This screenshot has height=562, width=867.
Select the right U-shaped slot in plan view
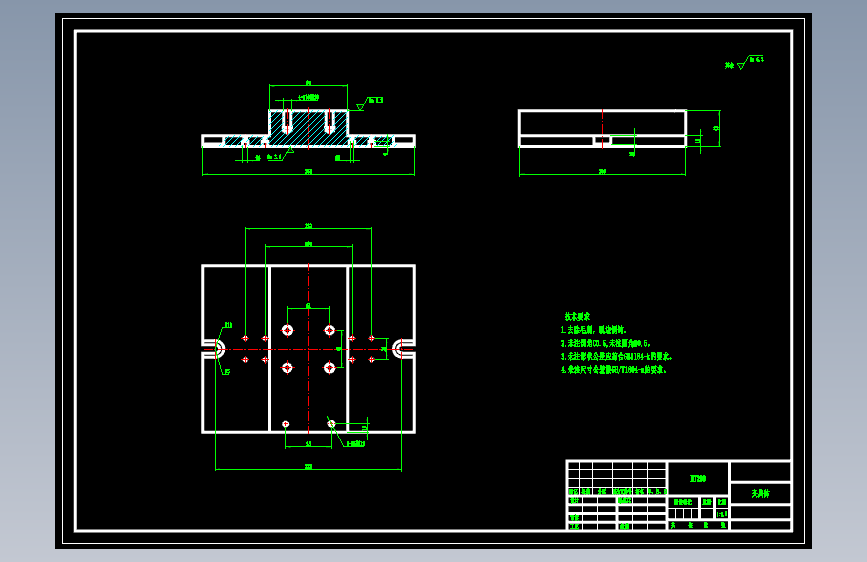point(403,349)
